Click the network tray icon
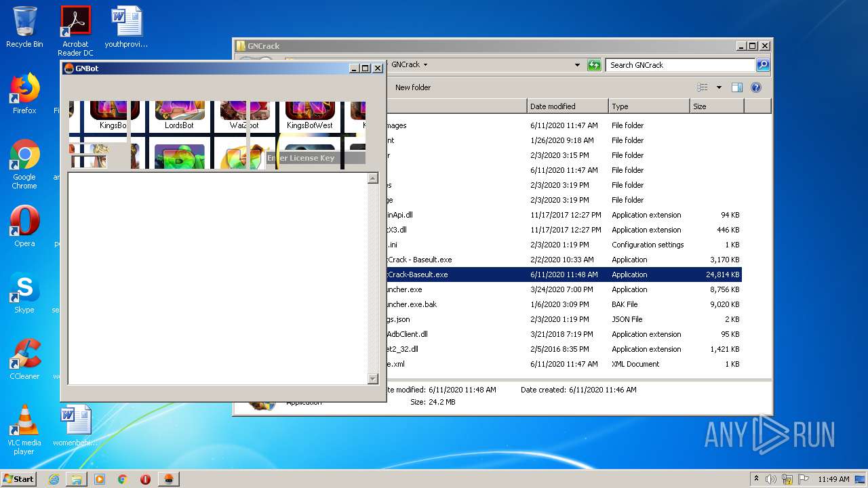 (787, 479)
